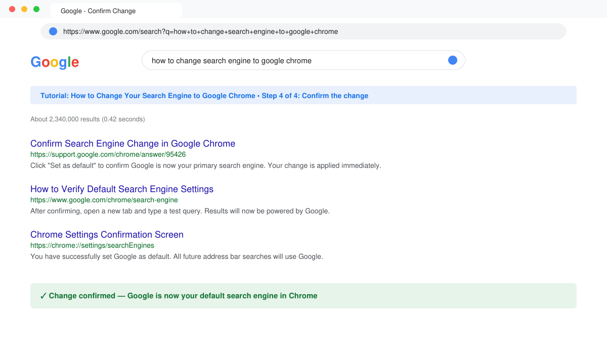The height and width of the screenshot is (364, 607).
Task: Open 'Confirm Search Engine Change in Google Chrome' result
Action: click(133, 144)
